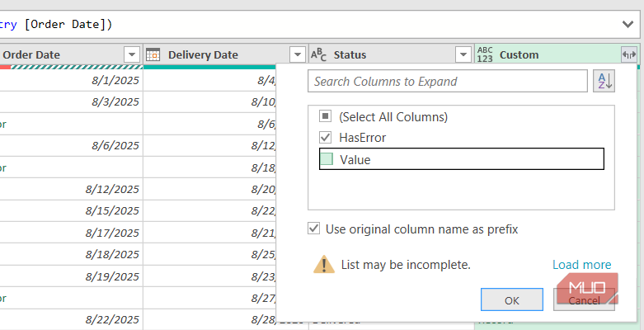Select the 8/12/2025 order date cell

72,189
